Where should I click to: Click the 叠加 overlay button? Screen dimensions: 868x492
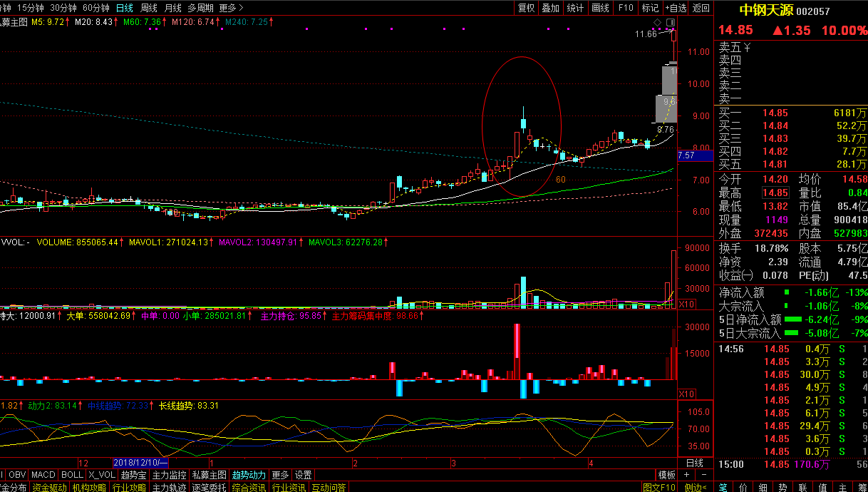[550, 8]
